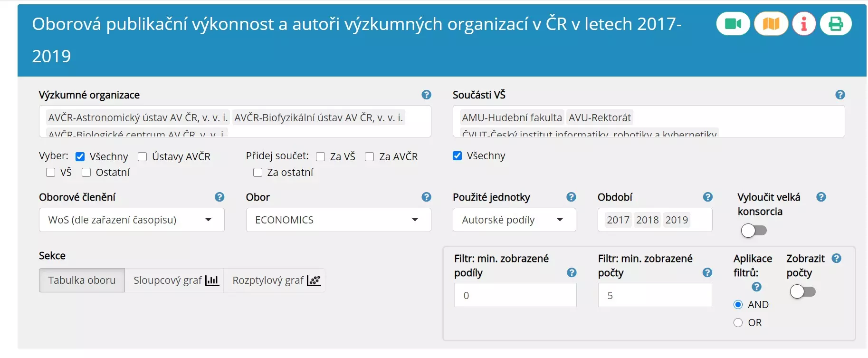Screen dimensions: 868x358
Task: Click the min. zobrazené počty input field
Action: pos(655,295)
